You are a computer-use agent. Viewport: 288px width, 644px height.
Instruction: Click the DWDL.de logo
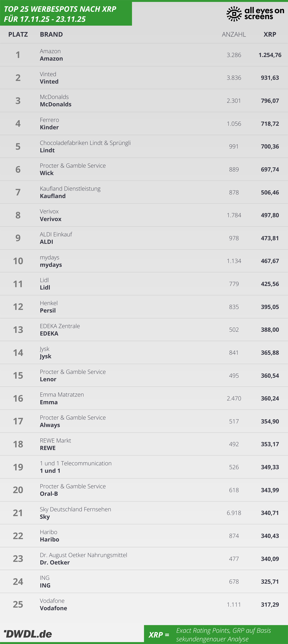28,634
